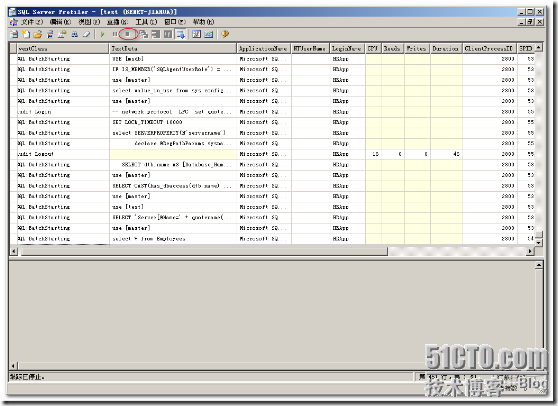
Task: Click the third greyed icon after Stop
Action: click(x=168, y=34)
